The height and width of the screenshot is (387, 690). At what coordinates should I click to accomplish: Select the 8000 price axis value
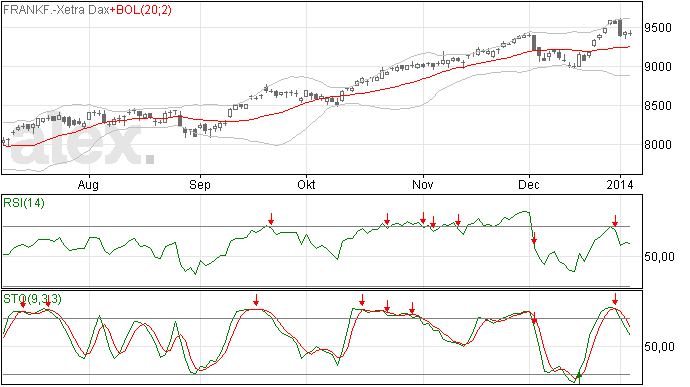point(658,144)
